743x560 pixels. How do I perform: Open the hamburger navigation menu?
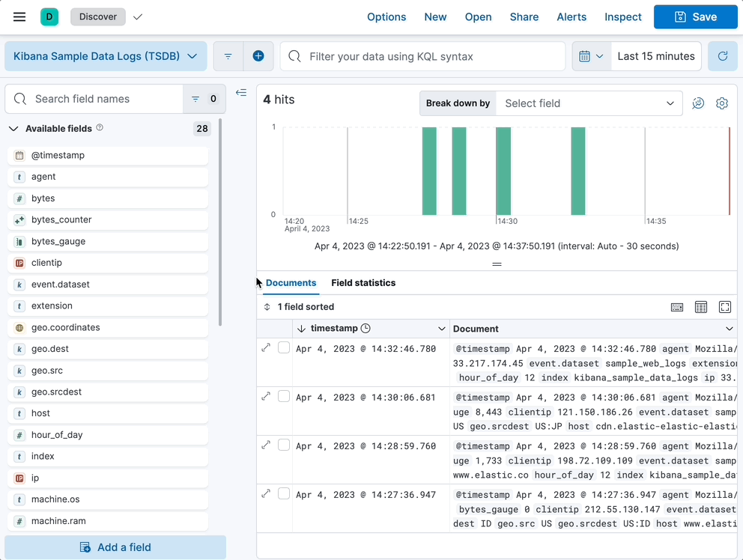point(19,16)
